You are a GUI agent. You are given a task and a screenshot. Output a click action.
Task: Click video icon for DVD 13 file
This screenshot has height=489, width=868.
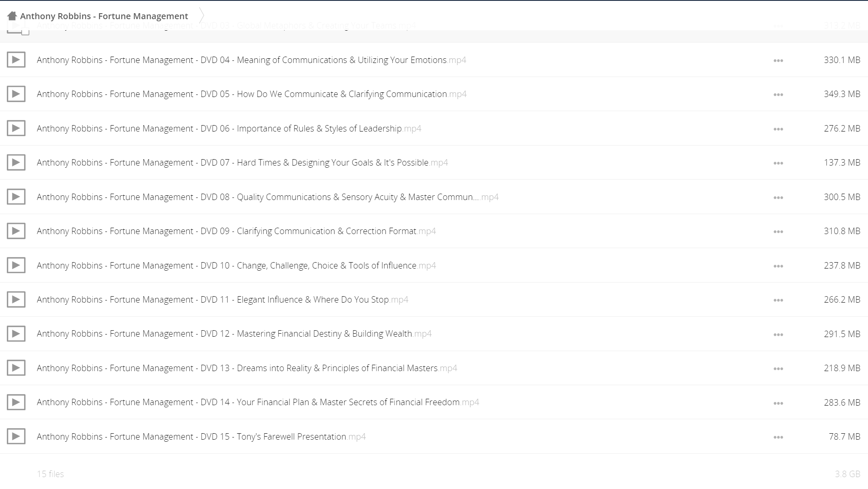(16, 368)
